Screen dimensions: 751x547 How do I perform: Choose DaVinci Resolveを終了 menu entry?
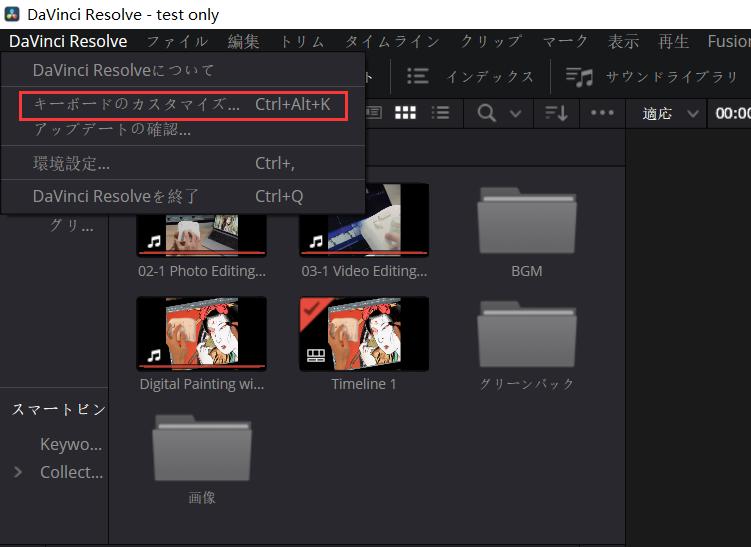tap(183, 196)
